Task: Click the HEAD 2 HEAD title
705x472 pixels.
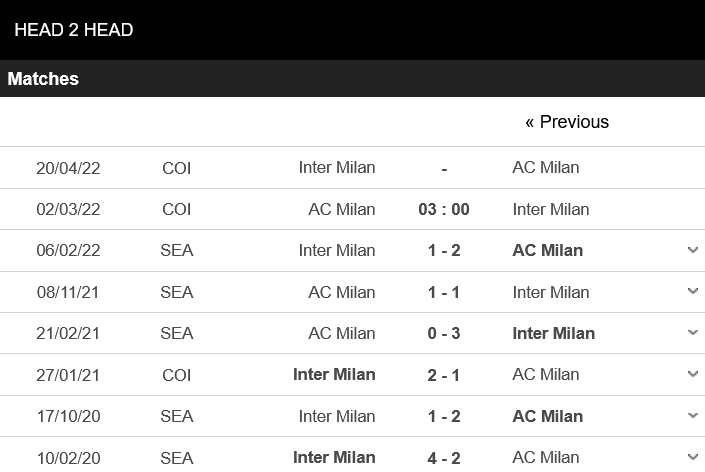Action: point(74,30)
